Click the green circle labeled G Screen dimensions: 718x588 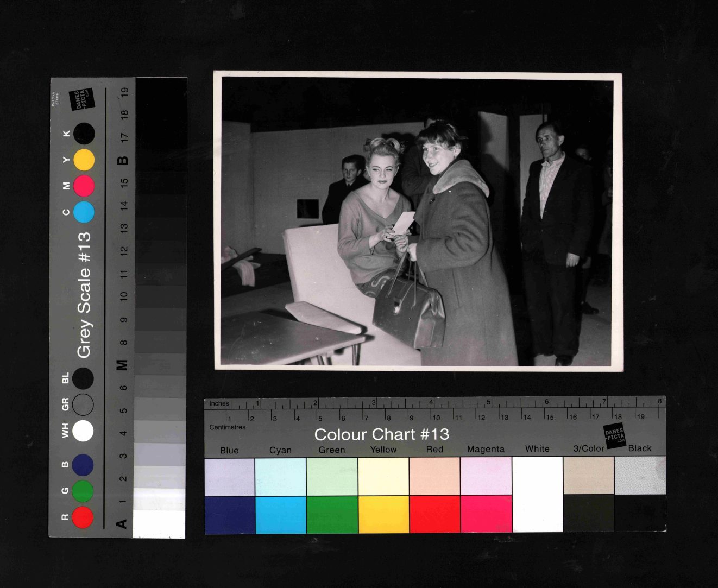pyautogui.click(x=83, y=491)
